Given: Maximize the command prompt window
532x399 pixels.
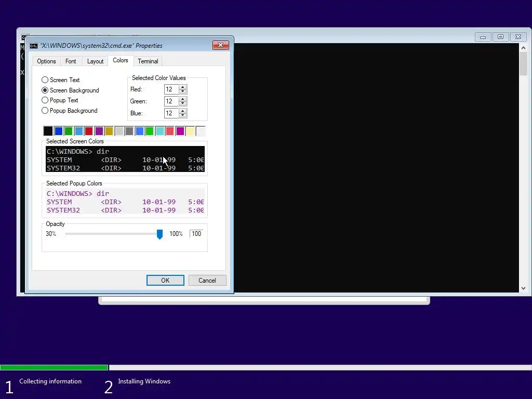Looking at the screenshot, I should (x=500, y=37).
